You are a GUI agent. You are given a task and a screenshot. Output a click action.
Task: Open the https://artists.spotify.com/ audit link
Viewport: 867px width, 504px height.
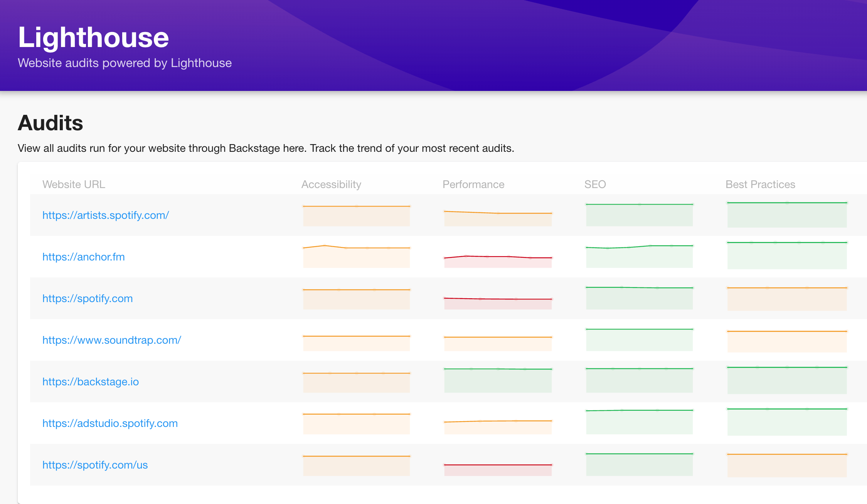[105, 215]
